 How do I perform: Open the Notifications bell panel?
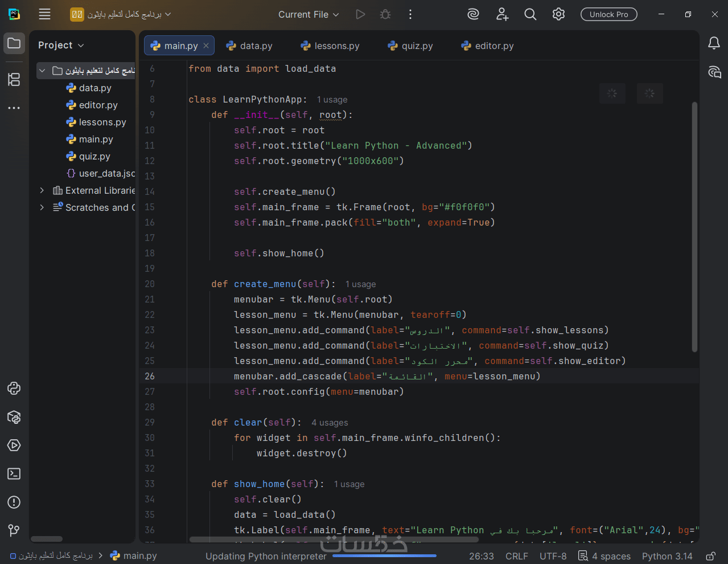714,43
